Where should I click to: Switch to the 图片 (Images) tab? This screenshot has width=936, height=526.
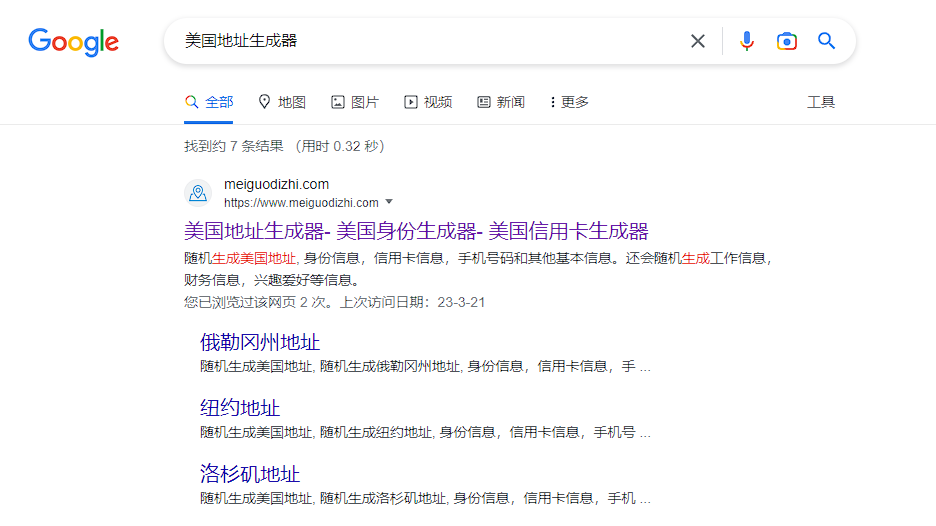click(x=355, y=102)
